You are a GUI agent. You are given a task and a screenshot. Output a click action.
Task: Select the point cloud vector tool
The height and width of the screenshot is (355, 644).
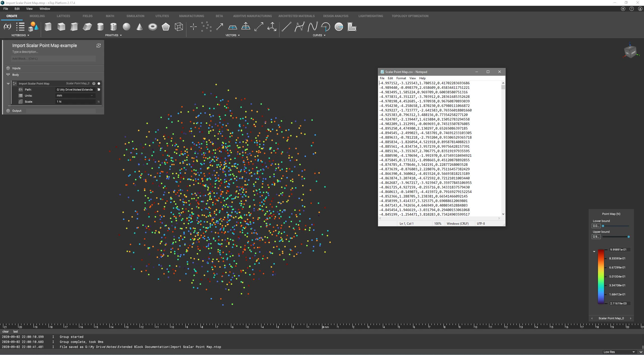tap(206, 27)
